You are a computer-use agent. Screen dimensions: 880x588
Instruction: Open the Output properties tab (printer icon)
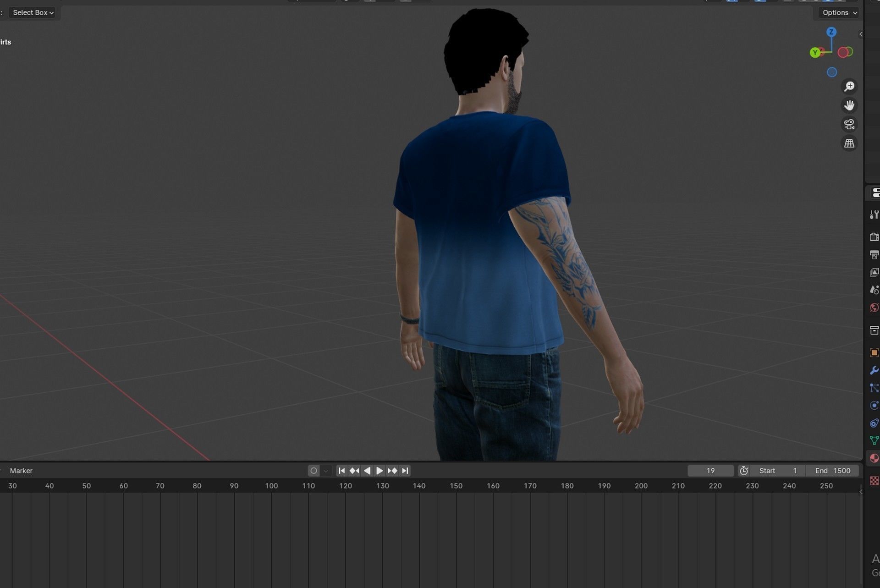tap(874, 254)
